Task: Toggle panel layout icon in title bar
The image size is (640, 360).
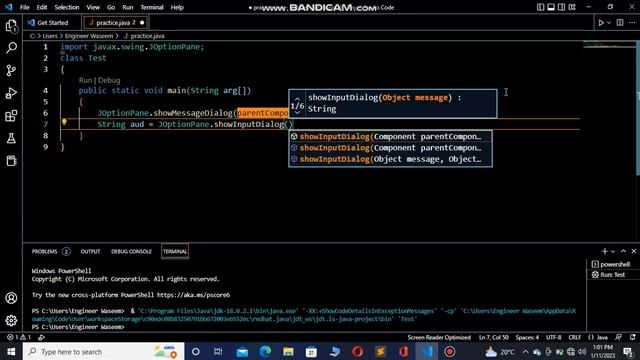Action: click(551, 7)
